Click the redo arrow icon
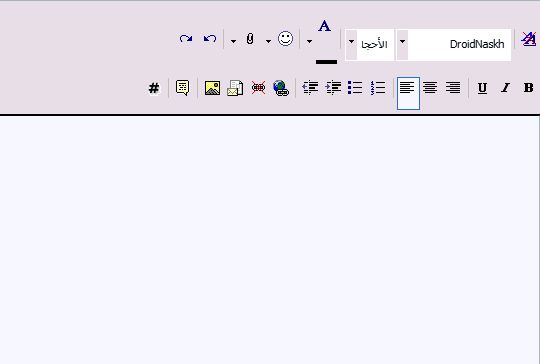This screenshot has width=540, height=364. point(186,39)
